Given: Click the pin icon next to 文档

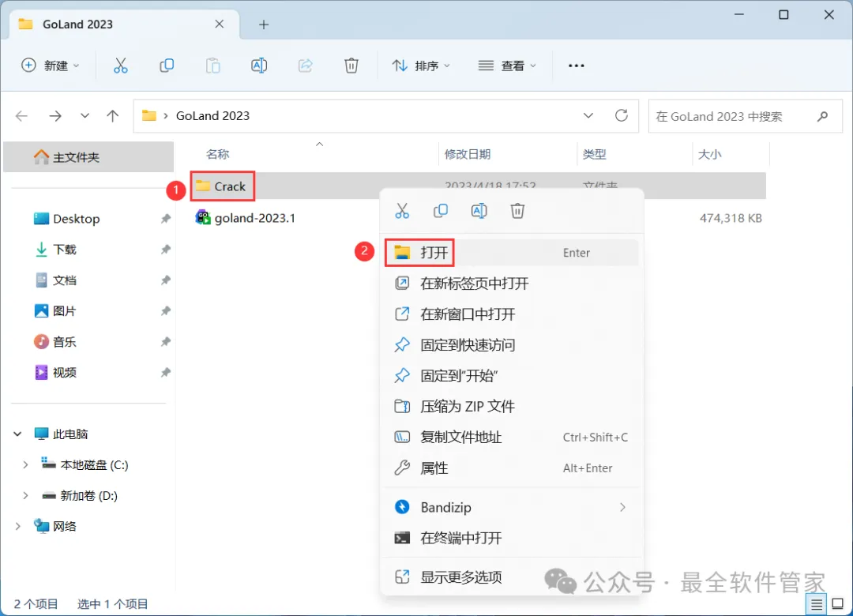Looking at the screenshot, I should (165, 280).
